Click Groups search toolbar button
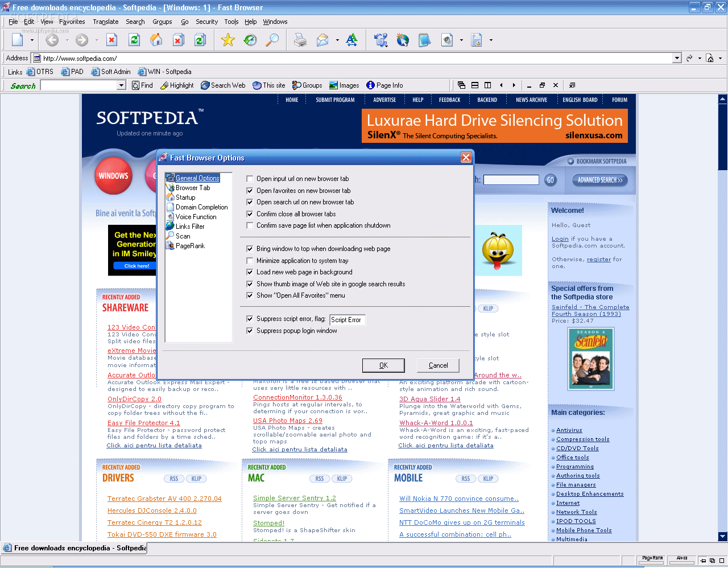The image size is (728, 568). coord(307,85)
